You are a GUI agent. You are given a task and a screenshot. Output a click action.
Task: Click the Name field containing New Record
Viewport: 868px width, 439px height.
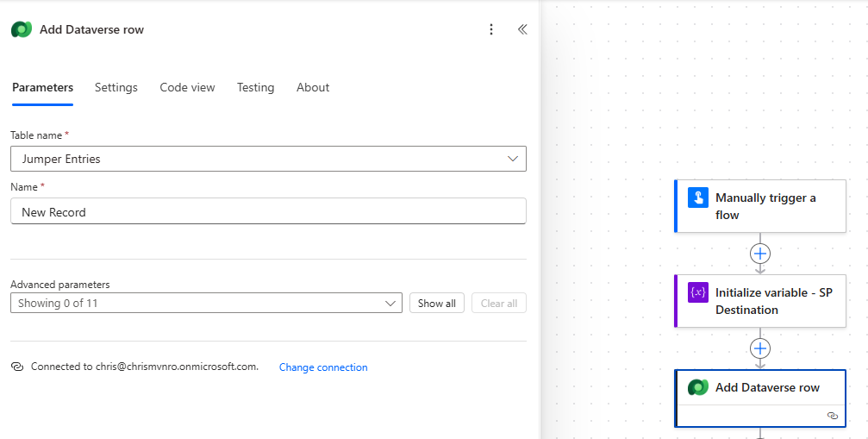click(268, 212)
